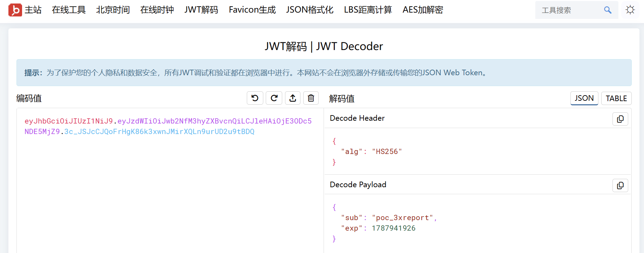Click the red site logo icon
This screenshot has height=253, width=644.
[x=15, y=10]
